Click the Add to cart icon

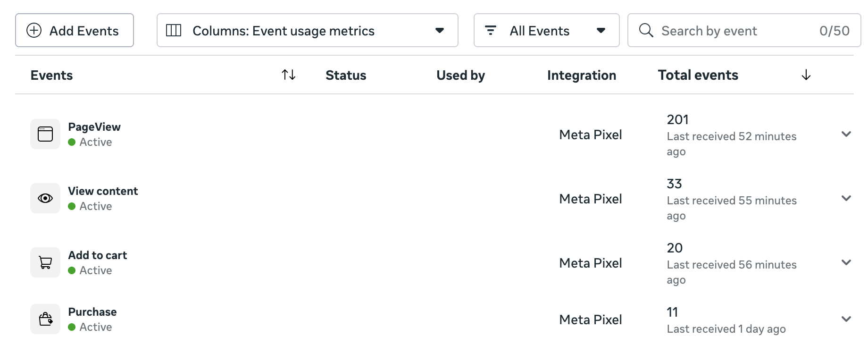pos(45,262)
